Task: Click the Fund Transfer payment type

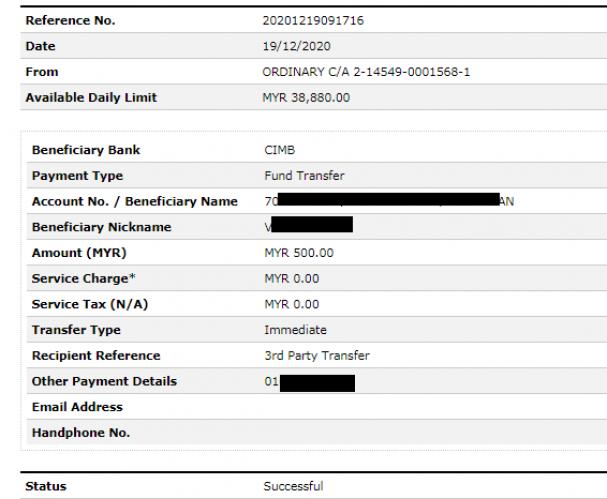Action: pyautogui.click(x=304, y=176)
